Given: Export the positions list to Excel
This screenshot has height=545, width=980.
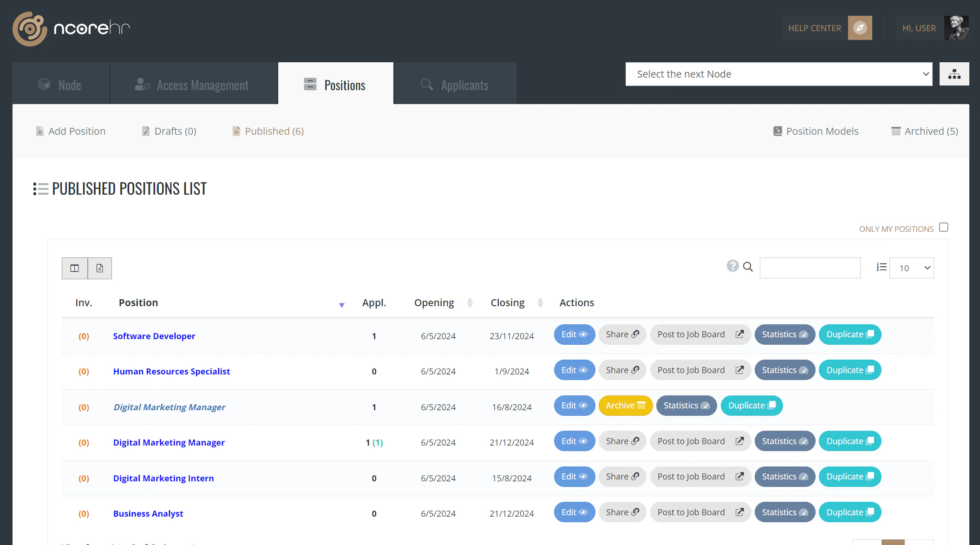Looking at the screenshot, I should pyautogui.click(x=99, y=268).
